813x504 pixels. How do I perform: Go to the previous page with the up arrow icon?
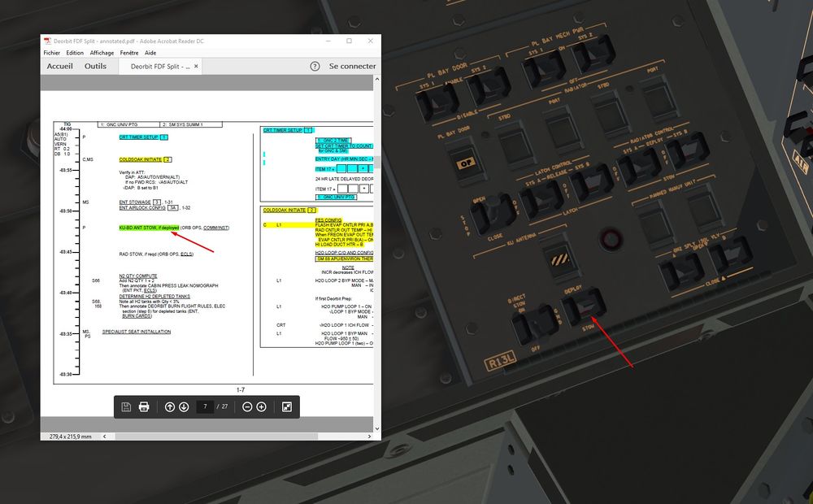click(170, 407)
